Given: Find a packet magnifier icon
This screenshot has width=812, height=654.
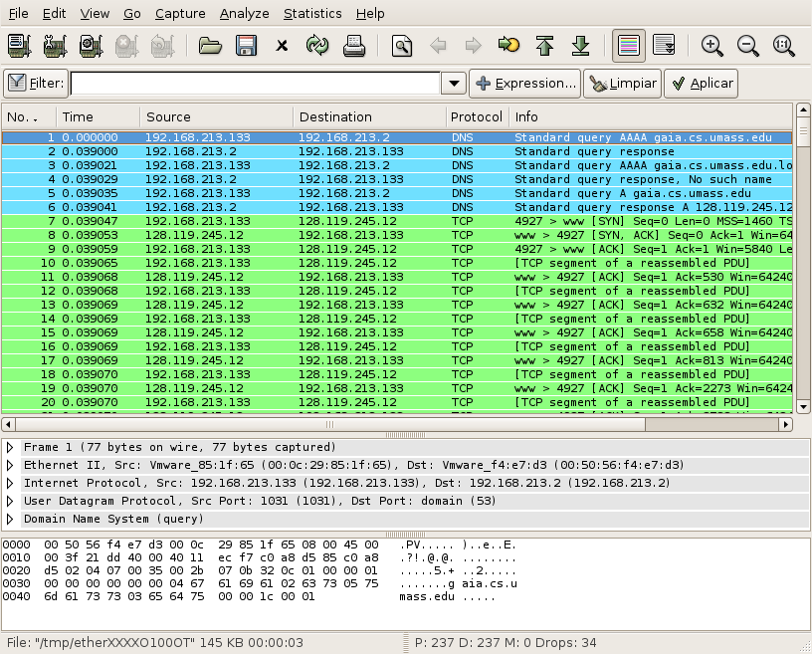Looking at the screenshot, I should pyautogui.click(x=402, y=46).
